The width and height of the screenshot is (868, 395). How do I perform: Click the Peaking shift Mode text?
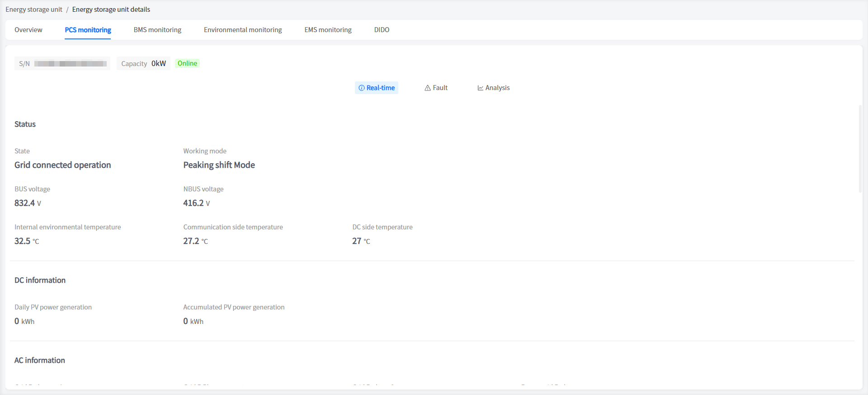tap(219, 165)
